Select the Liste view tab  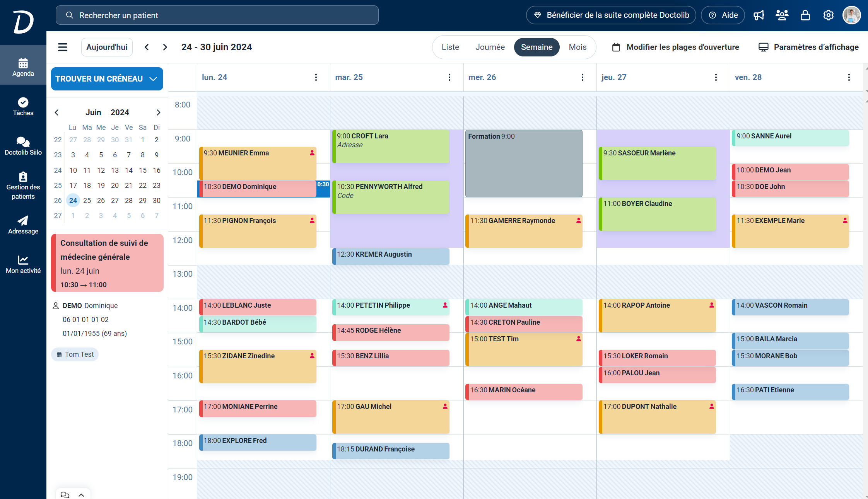pyautogui.click(x=450, y=47)
